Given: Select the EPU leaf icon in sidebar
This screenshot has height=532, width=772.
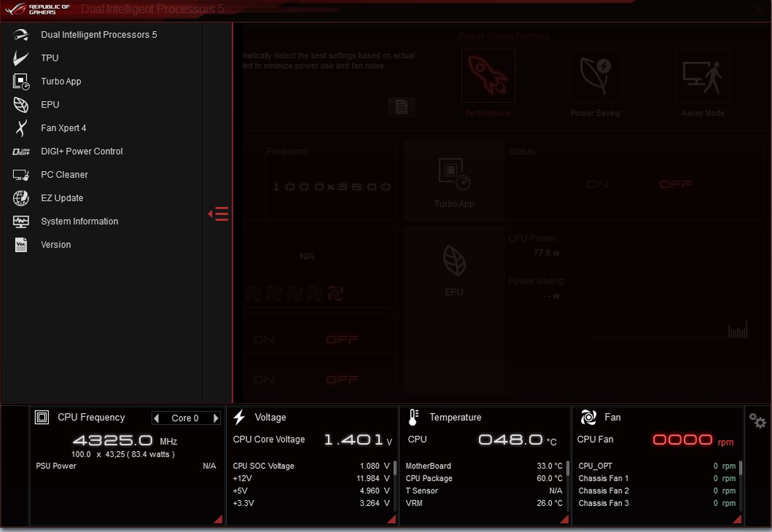Looking at the screenshot, I should pyautogui.click(x=21, y=104).
